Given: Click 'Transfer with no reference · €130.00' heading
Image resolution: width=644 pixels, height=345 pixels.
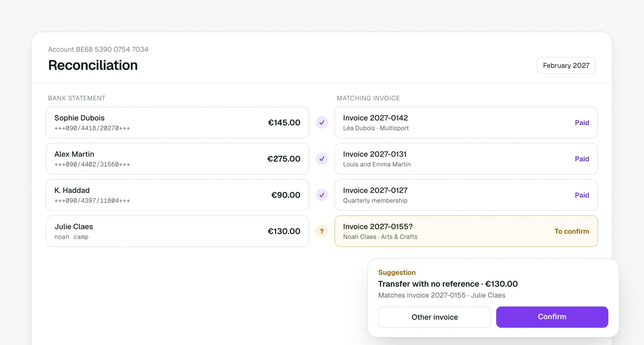Looking at the screenshot, I should [448, 284].
